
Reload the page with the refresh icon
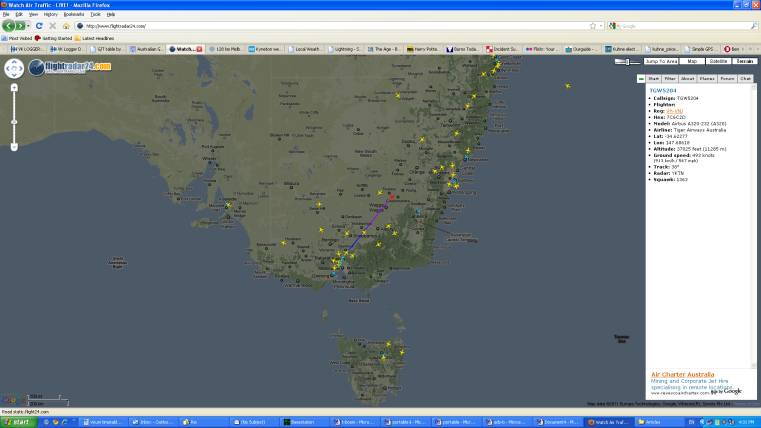click(x=39, y=26)
